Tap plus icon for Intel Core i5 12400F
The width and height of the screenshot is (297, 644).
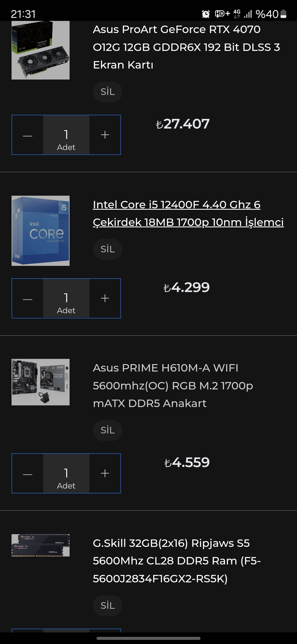[105, 298]
